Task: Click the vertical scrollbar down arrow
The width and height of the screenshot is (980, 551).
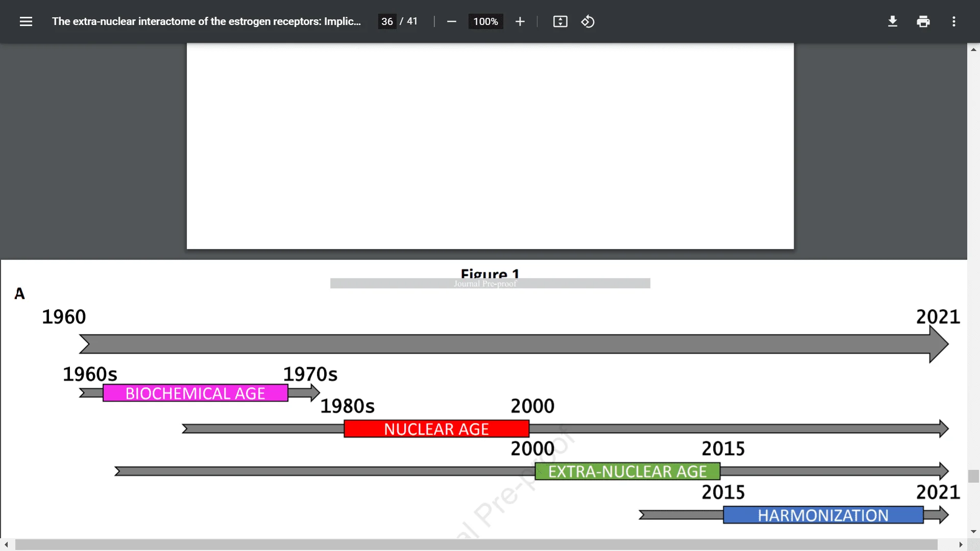Action: [973, 532]
